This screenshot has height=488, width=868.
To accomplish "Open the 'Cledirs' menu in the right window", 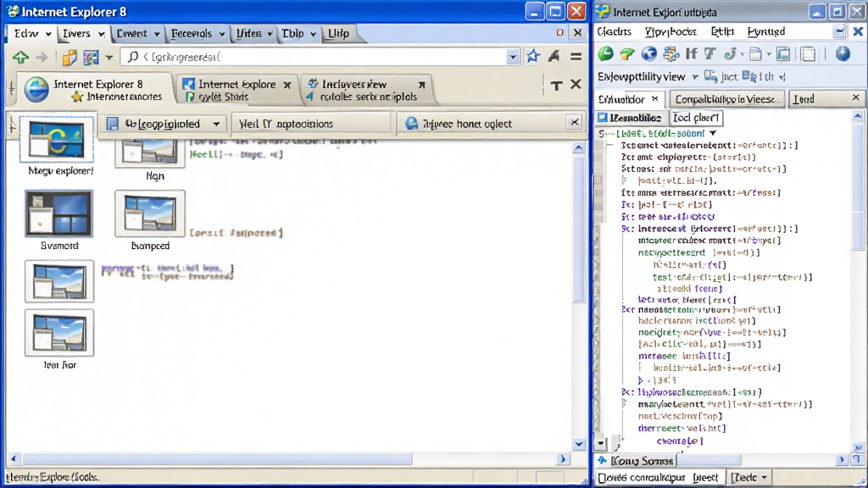I will [615, 32].
